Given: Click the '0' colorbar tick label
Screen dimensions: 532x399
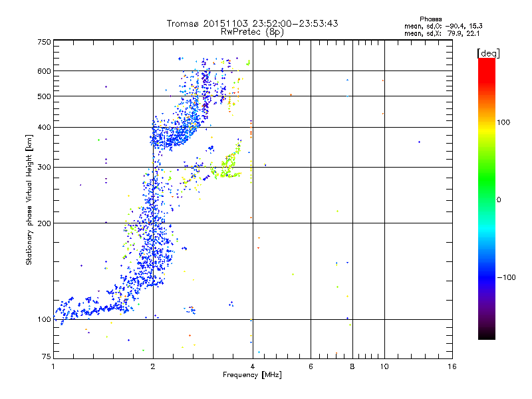Looking at the screenshot, I should coord(499,199).
